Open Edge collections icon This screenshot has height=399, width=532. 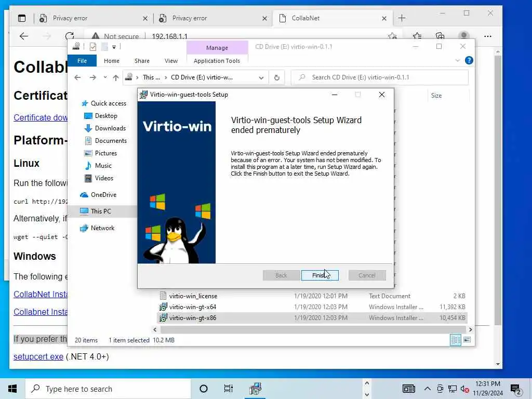[x=440, y=36]
